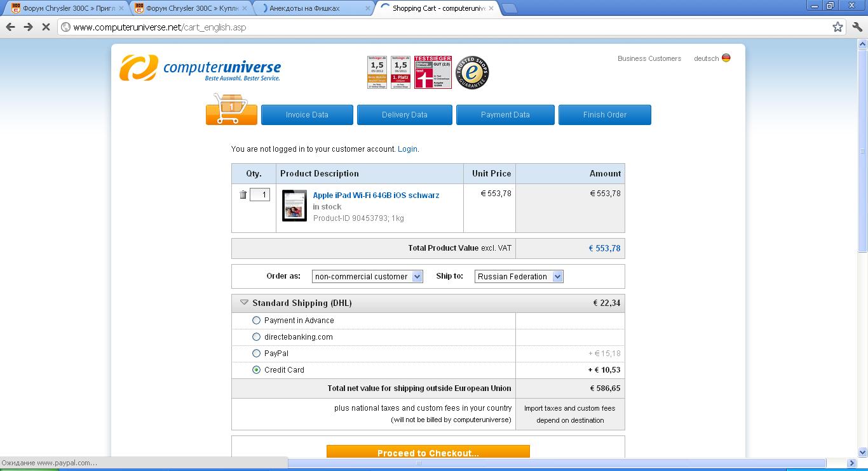Click the first testsieger 1,5 badge
The image size is (868, 471).
point(377,72)
